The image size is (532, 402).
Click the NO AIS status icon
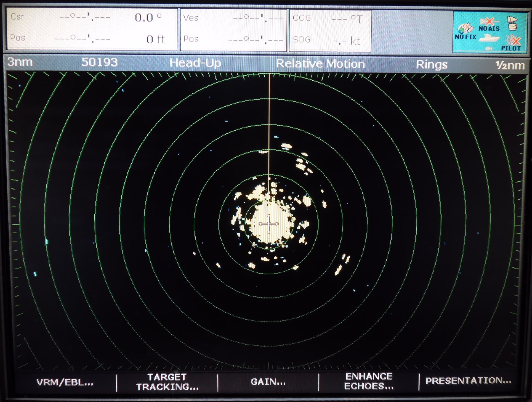coord(489,24)
